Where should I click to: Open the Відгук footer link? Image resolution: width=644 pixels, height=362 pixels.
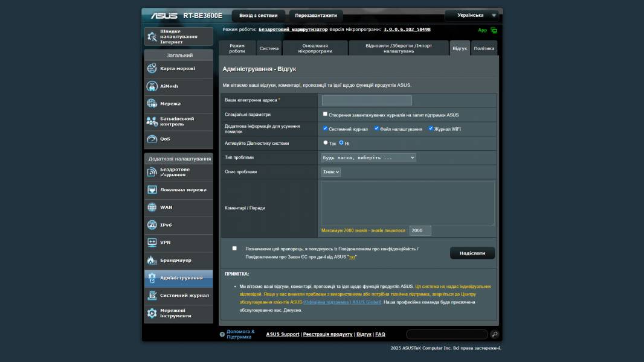364,334
